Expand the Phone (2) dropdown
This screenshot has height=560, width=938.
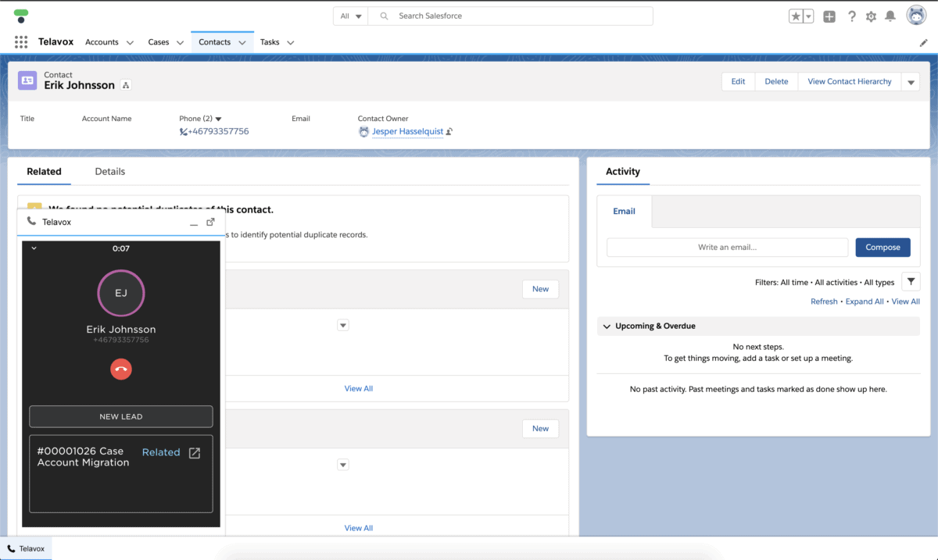point(218,119)
